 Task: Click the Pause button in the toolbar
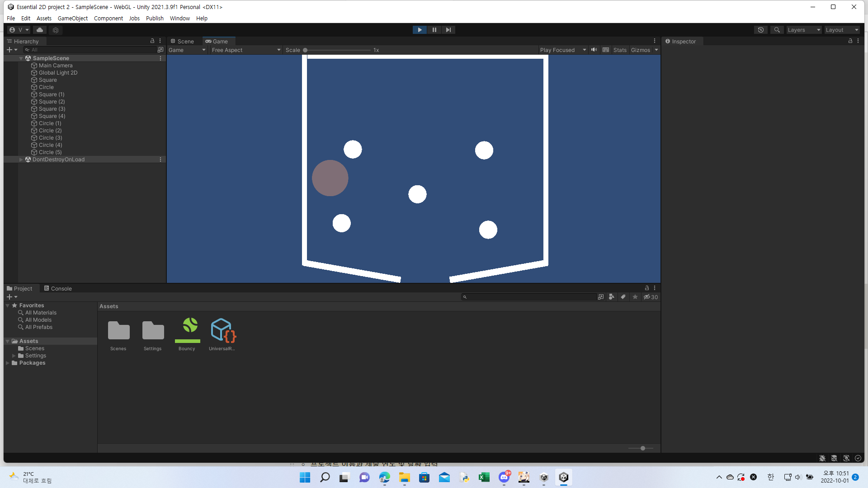click(x=434, y=30)
